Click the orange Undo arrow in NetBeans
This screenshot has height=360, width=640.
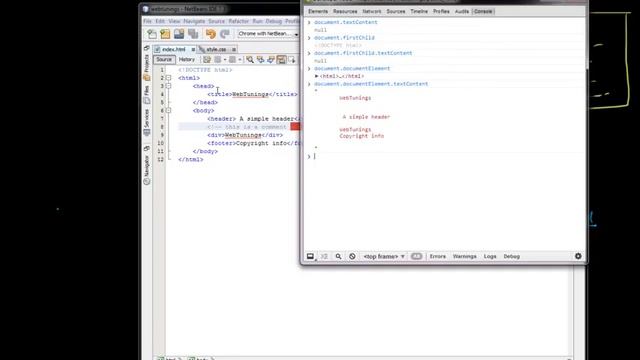(211, 34)
